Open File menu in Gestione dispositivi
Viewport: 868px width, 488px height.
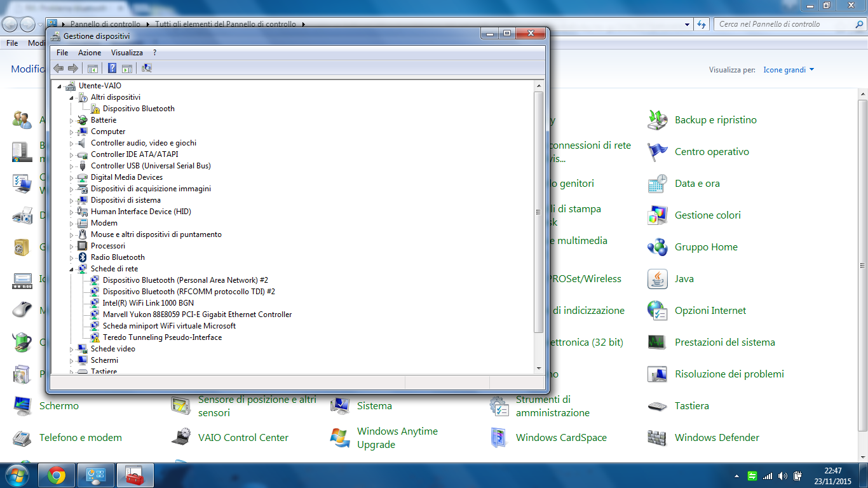62,53
